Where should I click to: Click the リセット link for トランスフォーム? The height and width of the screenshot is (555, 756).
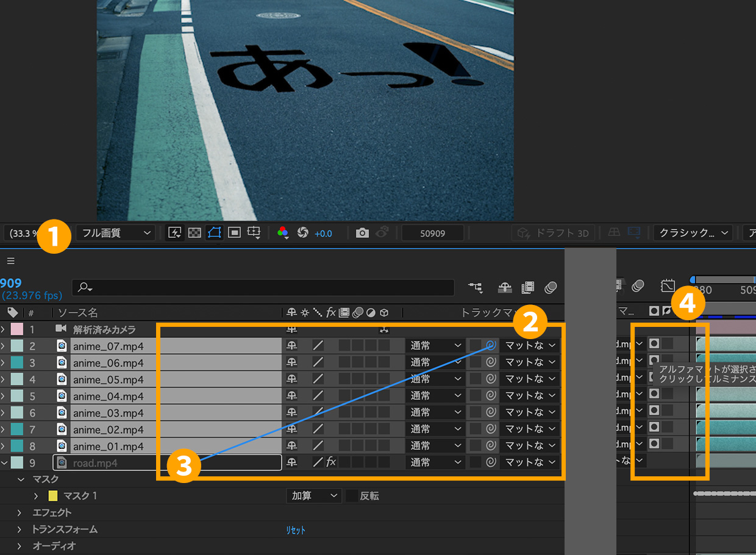pyautogui.click(x=296, y=530)
